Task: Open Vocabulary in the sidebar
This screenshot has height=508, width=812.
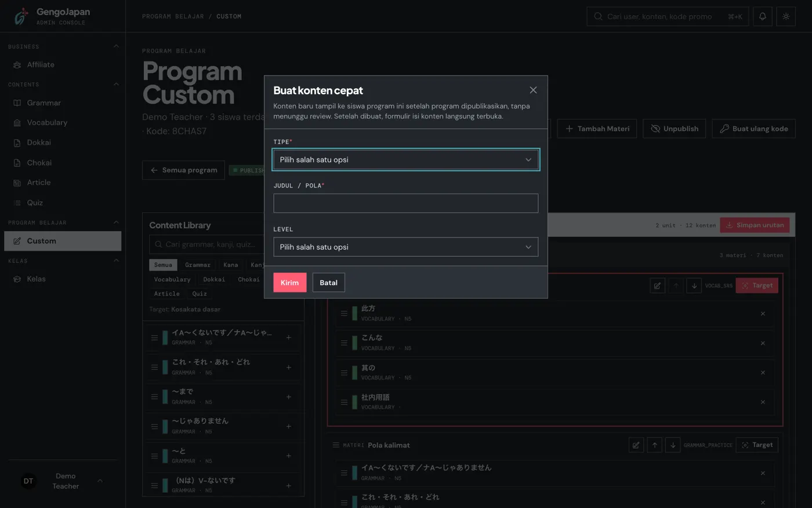Action: (x=63, y=123)
